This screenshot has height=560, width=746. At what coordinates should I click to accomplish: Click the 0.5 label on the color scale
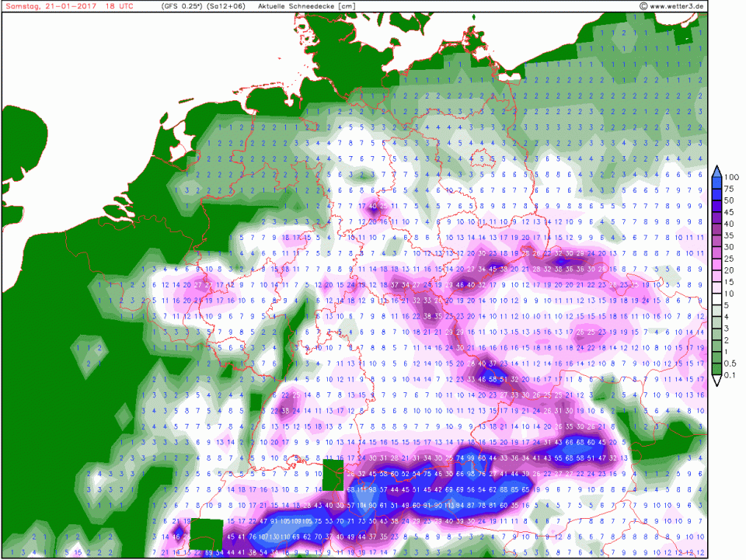click(731, 364)
